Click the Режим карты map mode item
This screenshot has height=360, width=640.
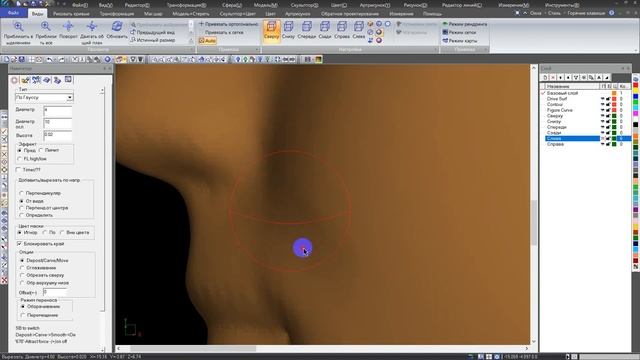point(460,41)
